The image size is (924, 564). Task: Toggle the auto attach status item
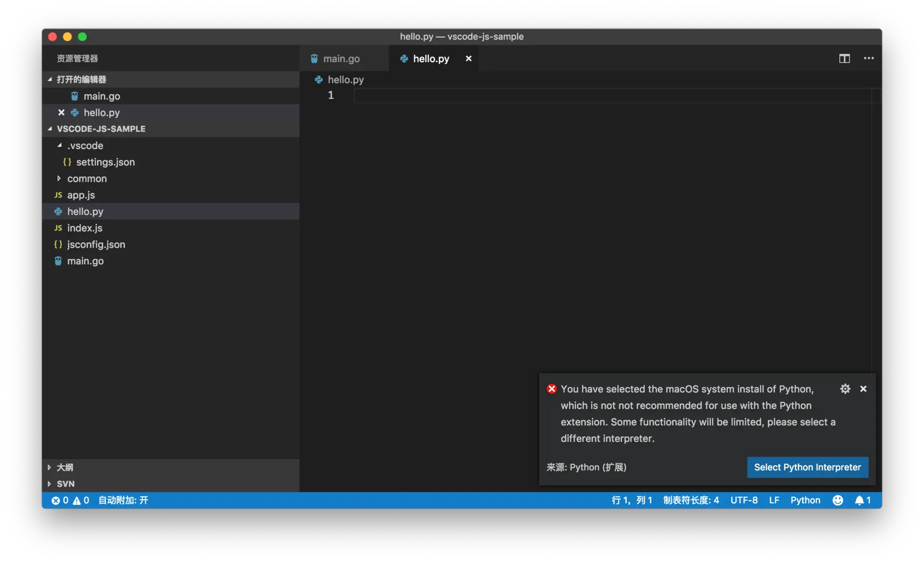123,500
